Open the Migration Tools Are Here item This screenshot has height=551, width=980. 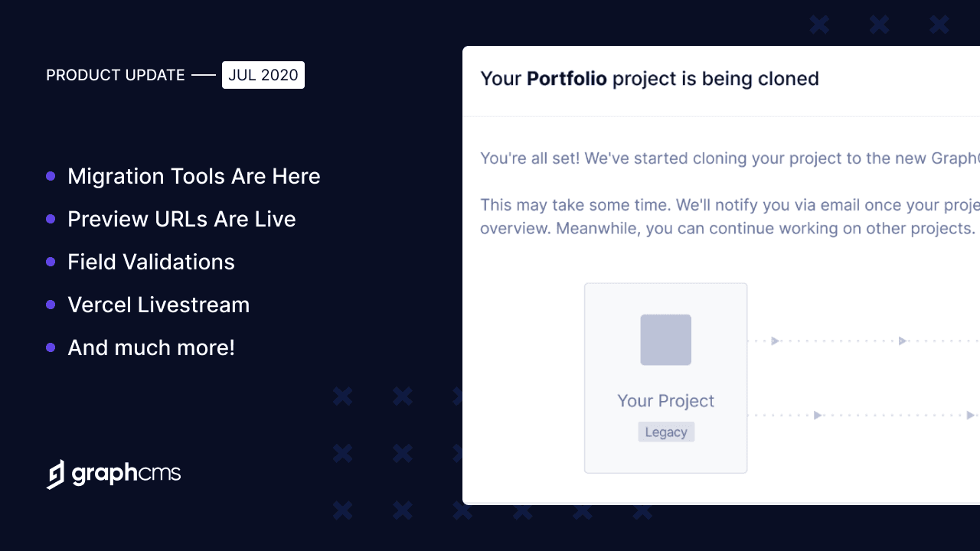pos(194,176)
